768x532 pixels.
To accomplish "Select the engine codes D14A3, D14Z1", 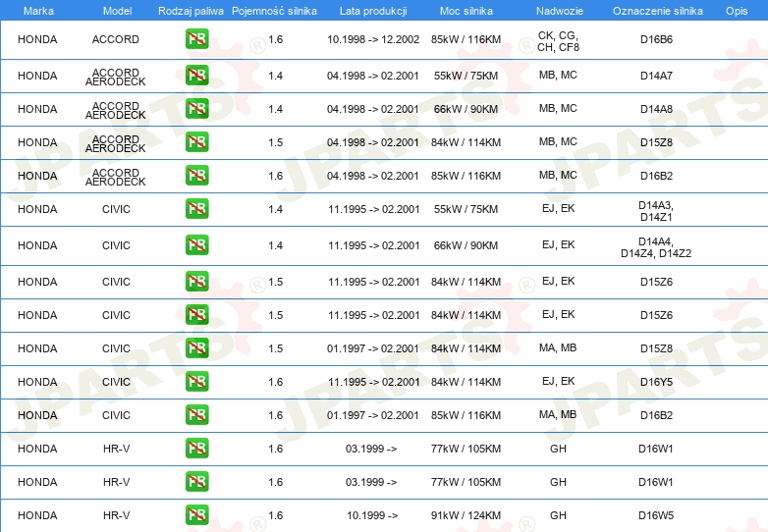I will coord(656,211).
